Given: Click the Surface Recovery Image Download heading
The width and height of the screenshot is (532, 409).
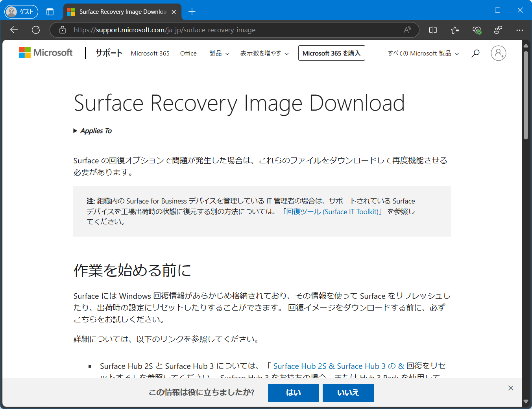Looking at the screenshot, I should [x=239, y=103].
